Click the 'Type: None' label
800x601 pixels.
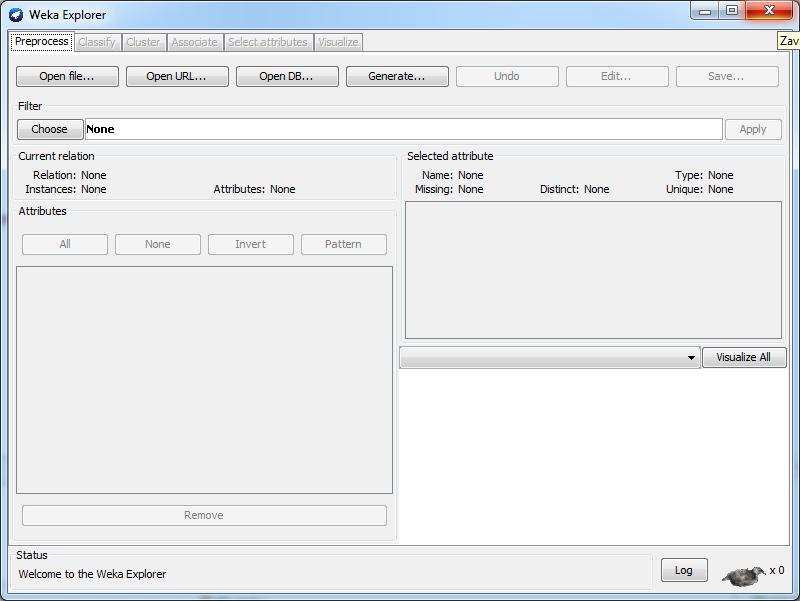pos(704,175)
